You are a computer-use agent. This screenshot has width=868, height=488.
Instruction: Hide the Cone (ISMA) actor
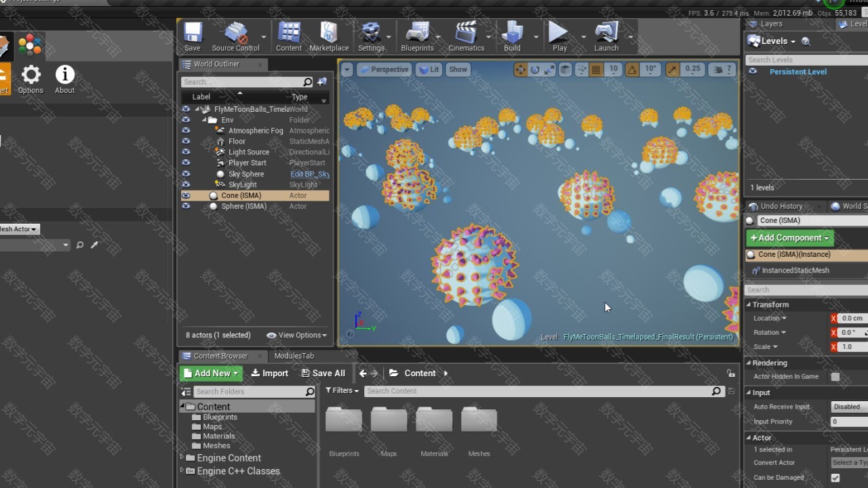[186, 195]
